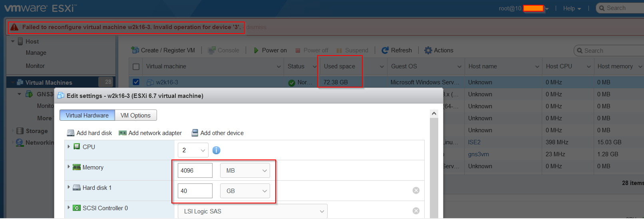Refresh the virtual machine list
This screenshot has height=219, width=644.
[397, 50]
